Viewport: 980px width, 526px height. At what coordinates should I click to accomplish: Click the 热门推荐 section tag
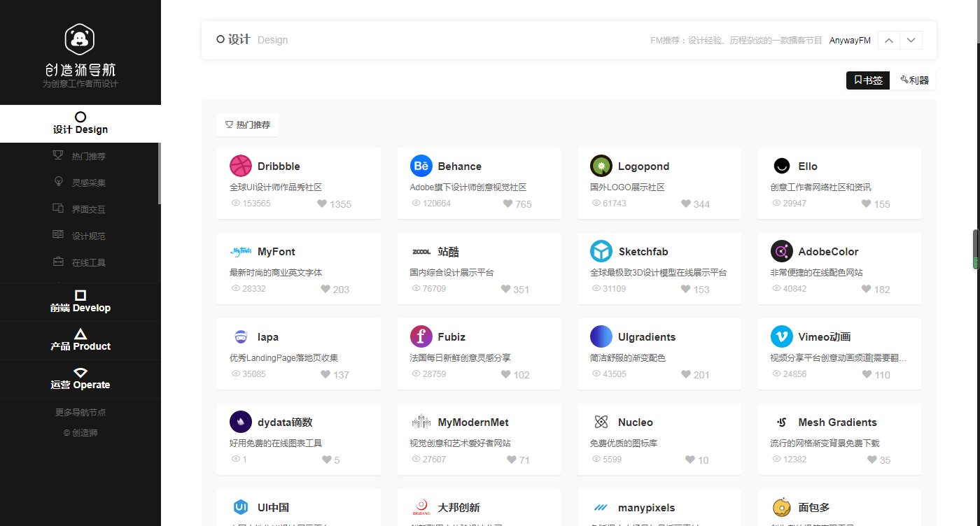[248, 125]
